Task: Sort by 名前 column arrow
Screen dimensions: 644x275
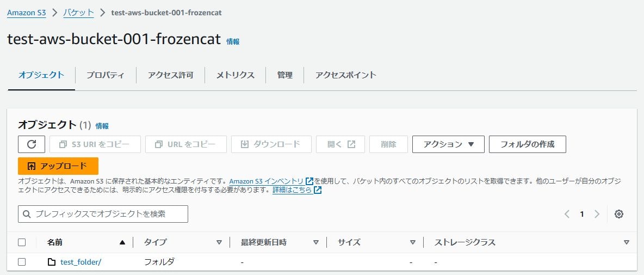Action: [122, 242]
